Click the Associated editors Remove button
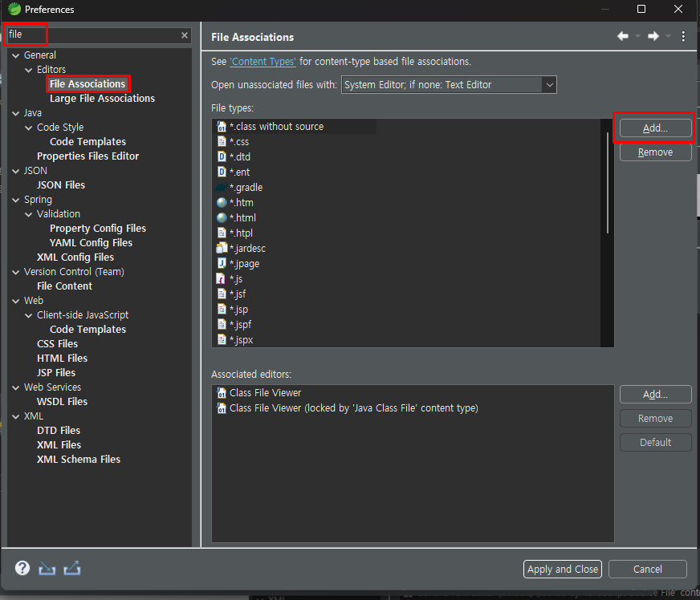This screenshot has height=600, width=700. pyautogui.click(x=655, y=419)
